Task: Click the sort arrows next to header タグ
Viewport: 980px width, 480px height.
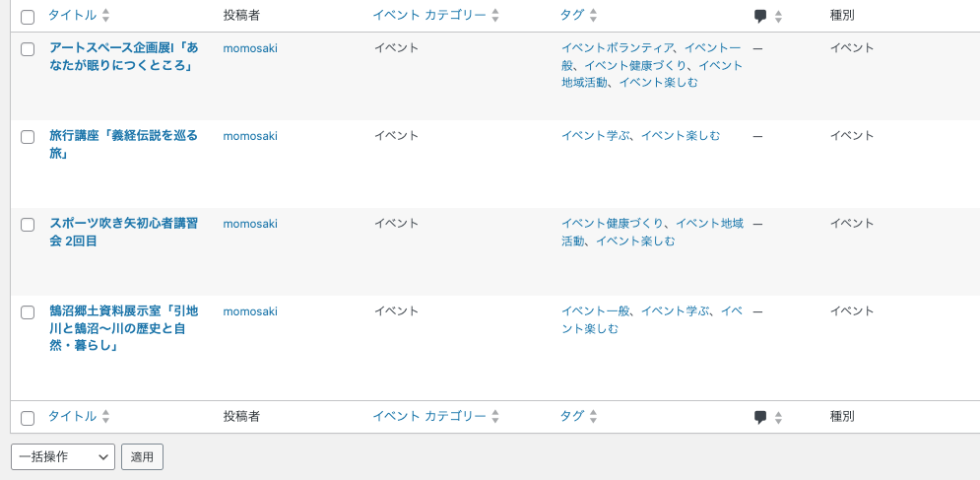Action: click(x=594, y=16)
